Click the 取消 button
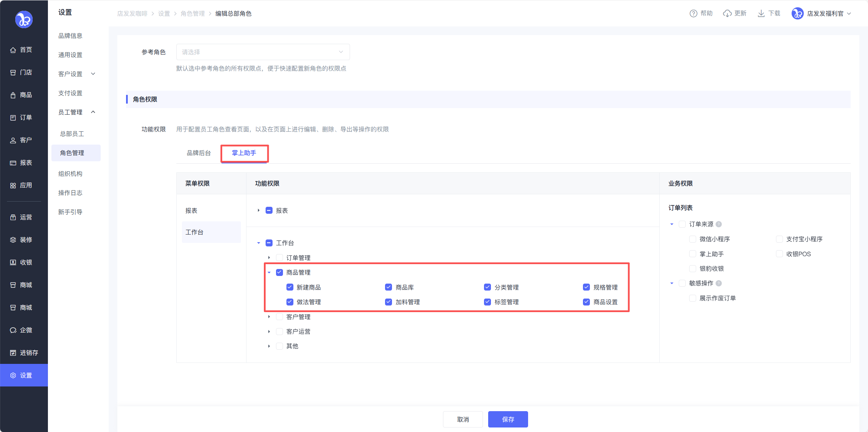Screen dimensions: 868x432 tap(462, 419)
